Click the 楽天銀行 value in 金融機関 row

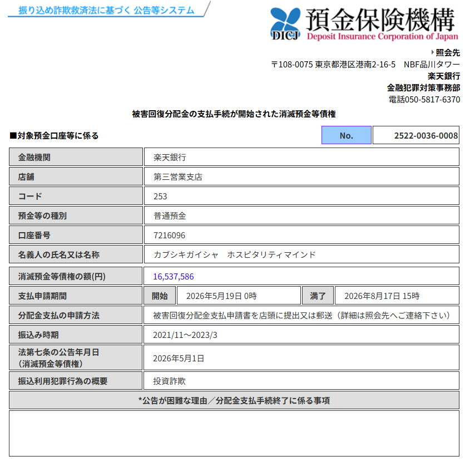point(170,157)
